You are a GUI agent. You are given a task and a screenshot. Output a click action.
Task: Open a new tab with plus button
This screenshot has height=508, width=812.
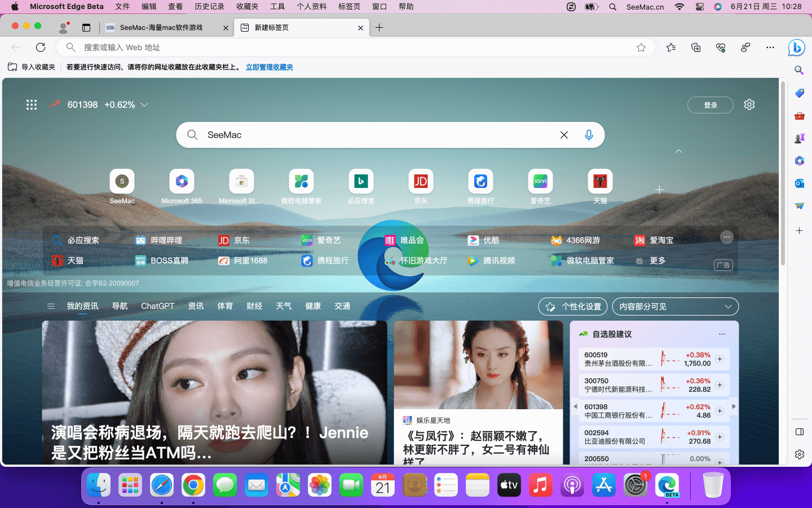[379, 27]
